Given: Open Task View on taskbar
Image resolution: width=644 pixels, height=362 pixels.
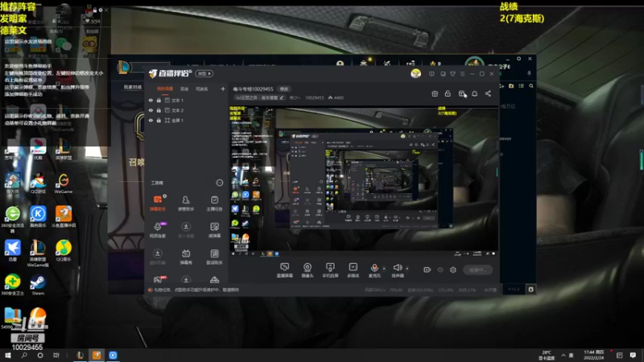Looking at the screenshot, I should 56,356.
